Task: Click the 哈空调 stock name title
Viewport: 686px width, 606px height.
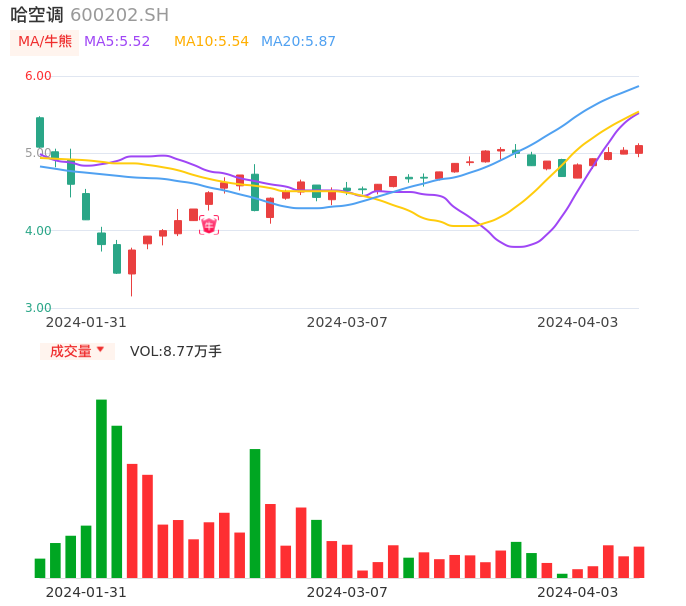Action: [x=37, y=15]
